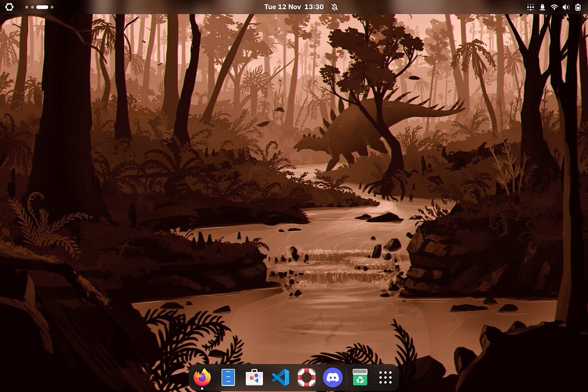
Task: Click the rocket tray icon in top bar
Action: [541, 7]
